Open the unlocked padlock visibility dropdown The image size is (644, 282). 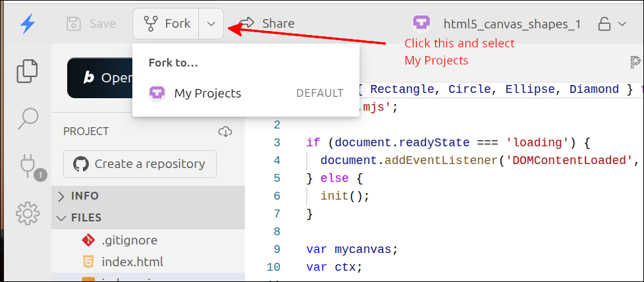point(611,24)
